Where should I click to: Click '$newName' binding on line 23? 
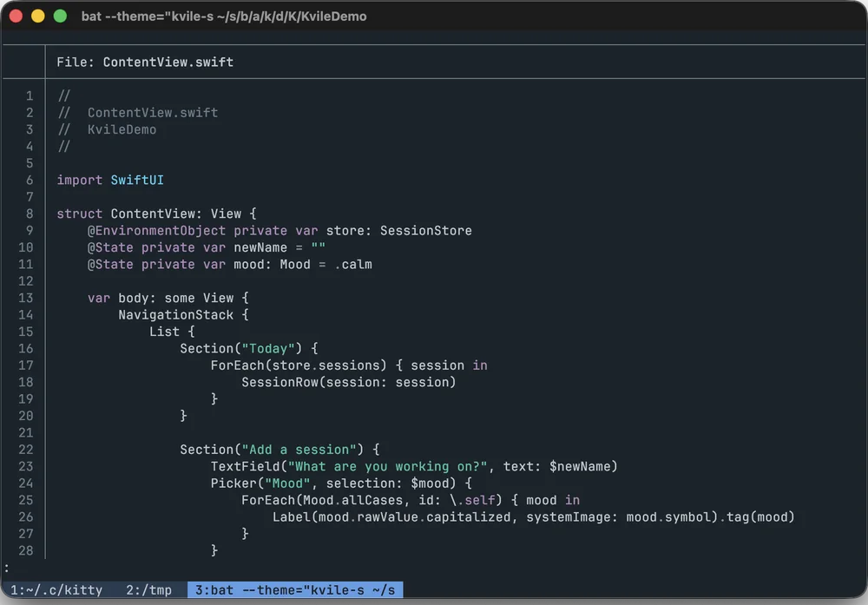pyautogui.click(x=580, y=467)
